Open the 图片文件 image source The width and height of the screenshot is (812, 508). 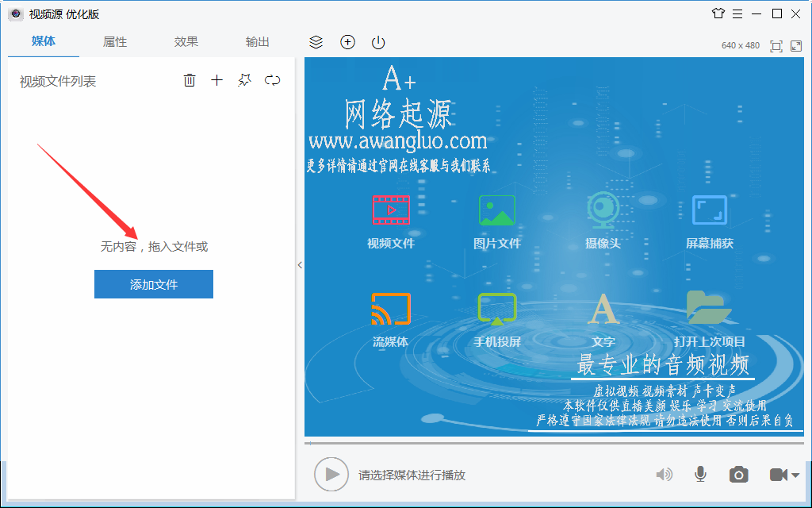coord(496,210)
